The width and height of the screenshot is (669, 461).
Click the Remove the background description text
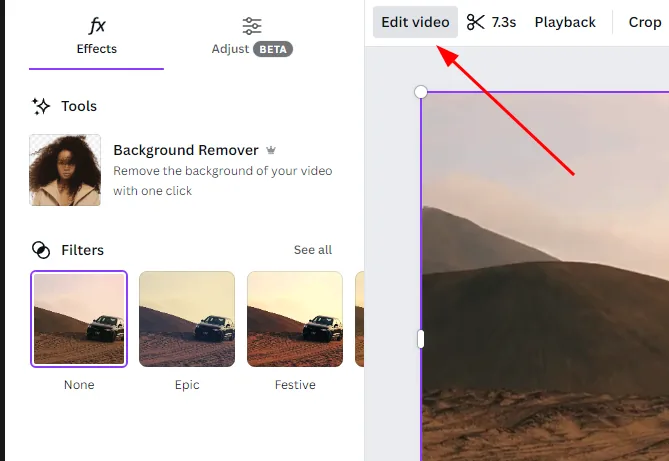pyautogui.click(x=222, y=181)
